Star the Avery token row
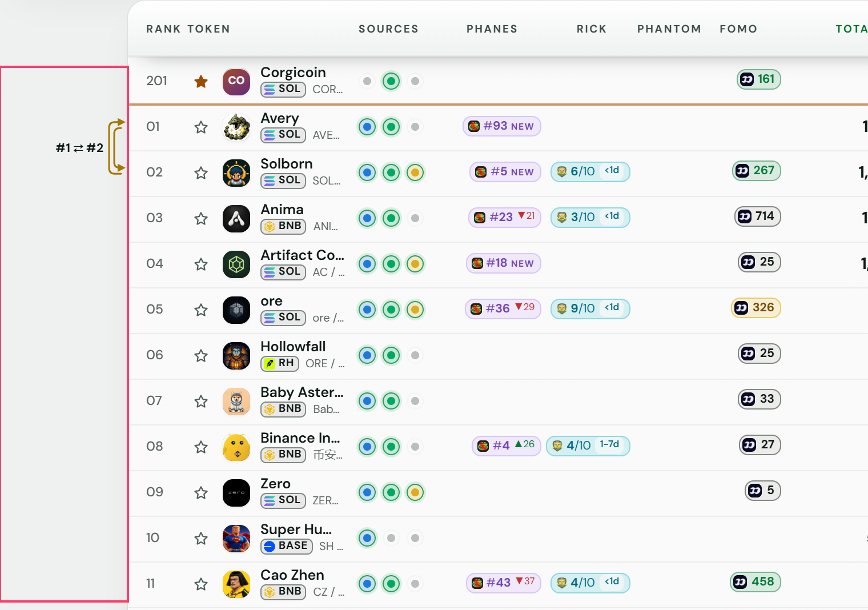Viewport: 868px width, 610px height. pos(201,127)
